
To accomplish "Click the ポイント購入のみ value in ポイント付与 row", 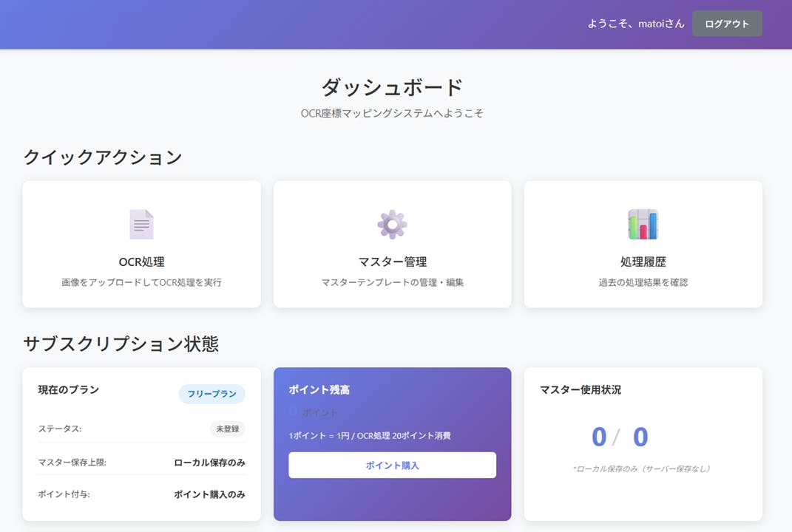I will 209,494.
